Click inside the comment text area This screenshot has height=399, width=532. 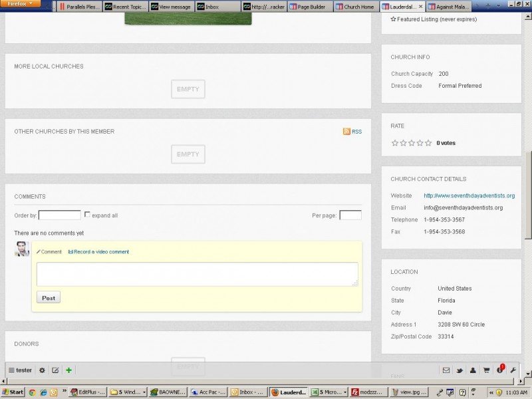pyautogui.click(x=197, y=274)
